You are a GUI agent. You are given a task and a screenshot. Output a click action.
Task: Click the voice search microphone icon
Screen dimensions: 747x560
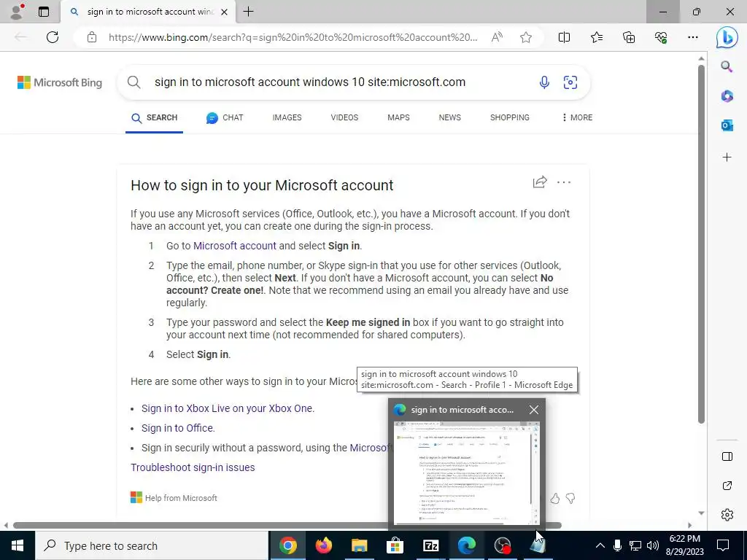pos(544,82)
